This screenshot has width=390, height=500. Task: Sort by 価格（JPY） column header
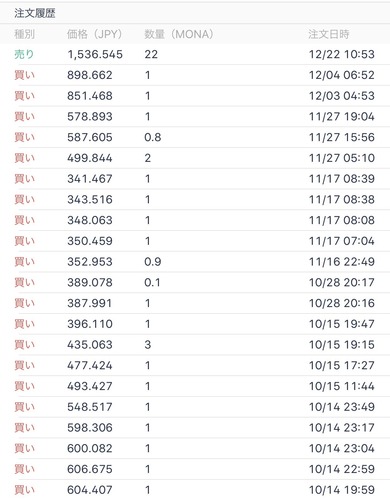(x=94, y=34)
